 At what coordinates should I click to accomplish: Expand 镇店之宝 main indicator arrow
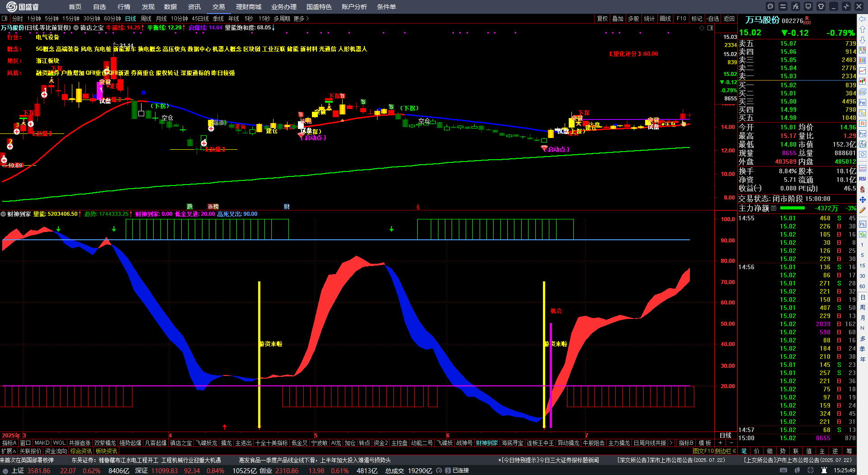(x=76, y=28)
